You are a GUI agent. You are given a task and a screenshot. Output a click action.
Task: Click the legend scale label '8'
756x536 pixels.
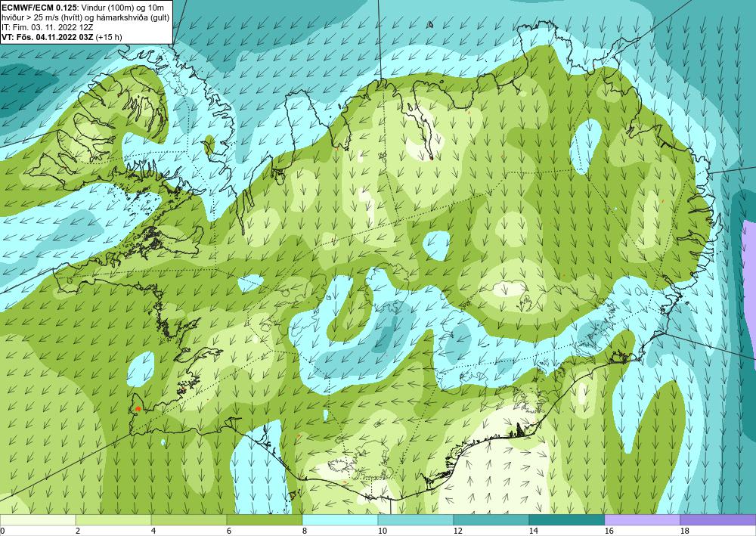304,531
